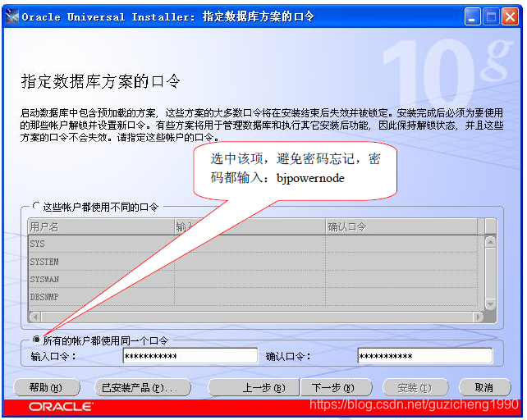527x420 pixels.
Task: Click the SYSTEM user row
Action: pyautogui.click(x=253, y=262)
